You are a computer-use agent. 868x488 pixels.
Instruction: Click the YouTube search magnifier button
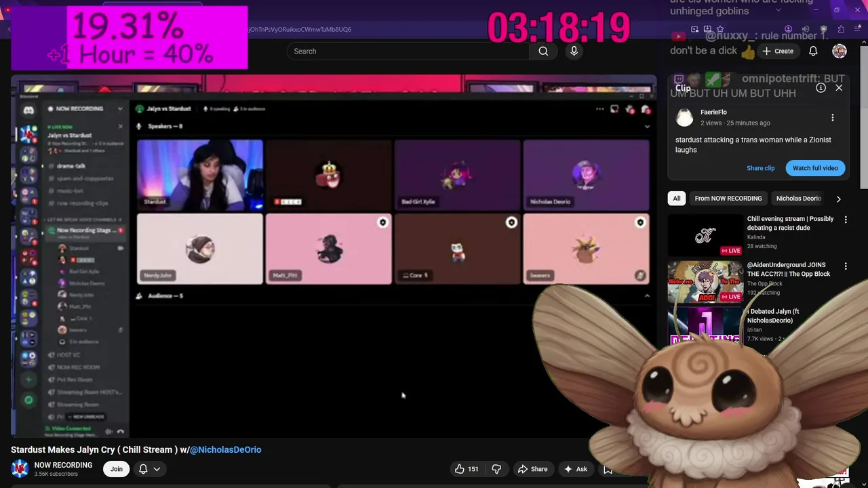543,52
